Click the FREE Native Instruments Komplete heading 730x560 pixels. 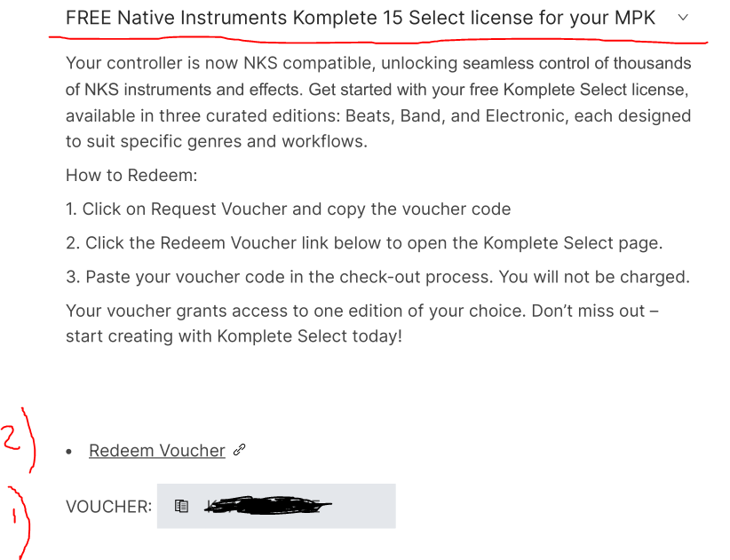click(360, 18)
